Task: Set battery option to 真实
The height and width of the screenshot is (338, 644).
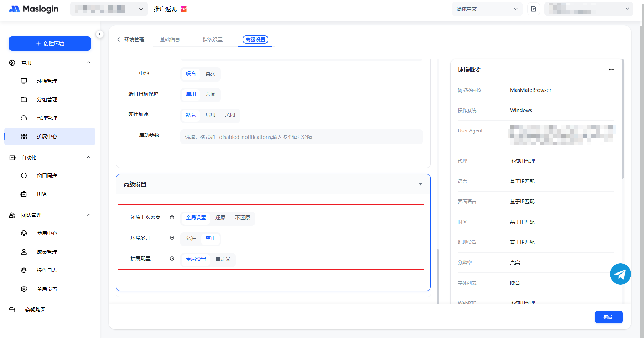Action: click(211, 74)
